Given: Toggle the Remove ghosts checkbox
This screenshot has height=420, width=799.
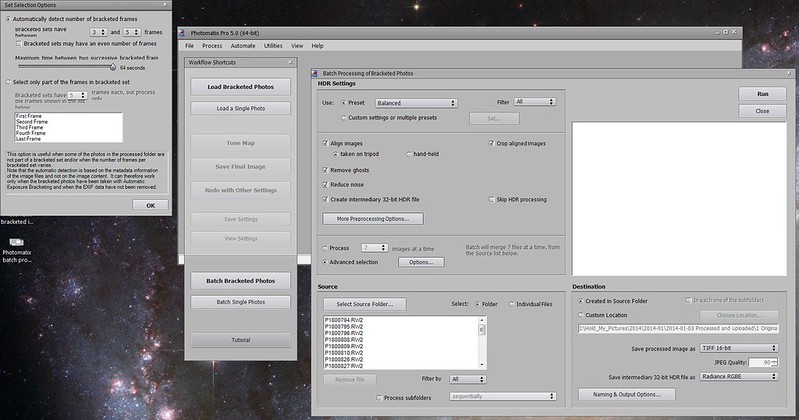Looking at the screenshot, I should [325, 170].
